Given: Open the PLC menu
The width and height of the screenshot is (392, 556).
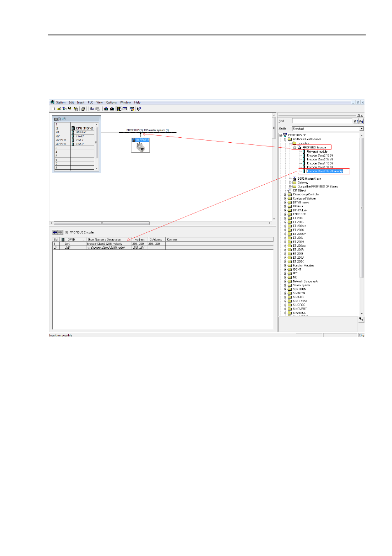Looking at the screenshot, I should [x=90, y=102].
